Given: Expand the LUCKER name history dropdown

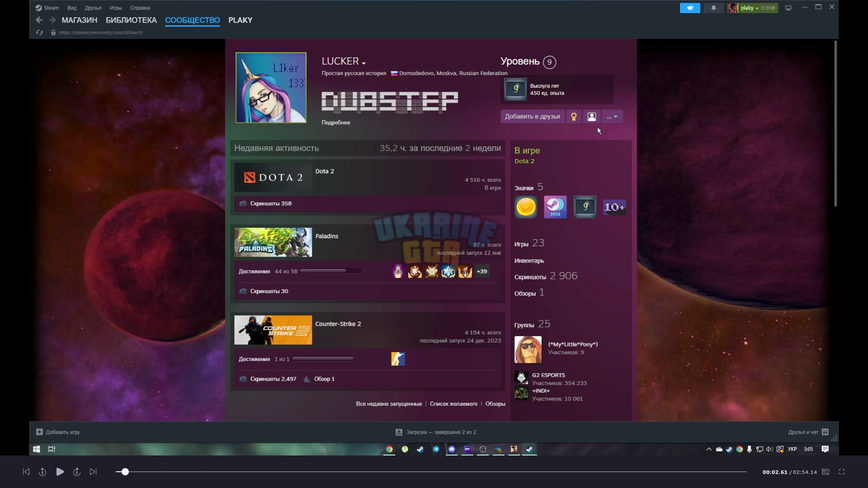Looking at the screenshot, I should 363,63.
